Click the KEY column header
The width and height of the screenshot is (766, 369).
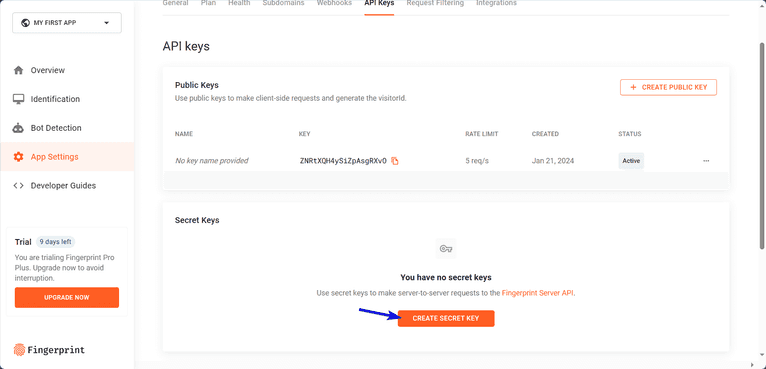point(304,134)
